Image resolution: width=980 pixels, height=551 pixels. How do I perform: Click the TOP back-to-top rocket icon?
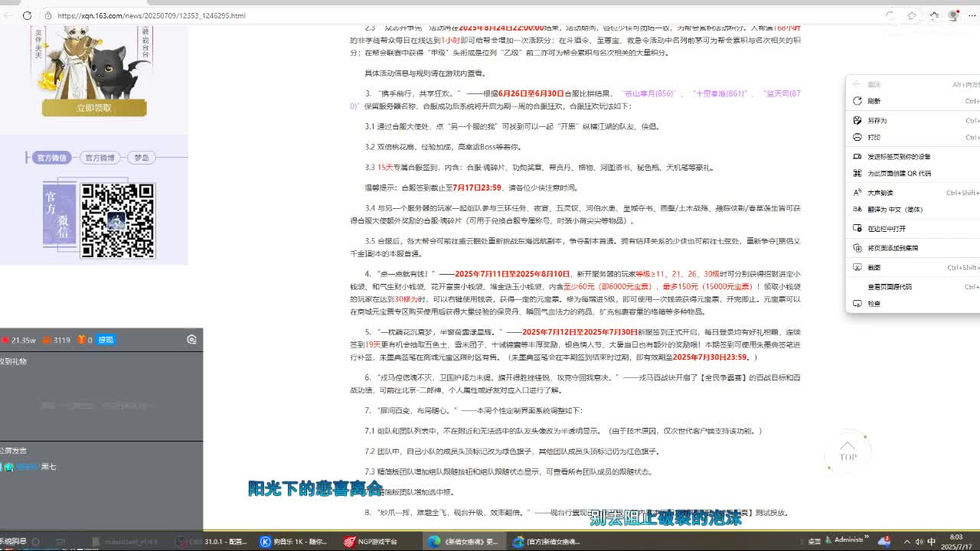coord(847,451)
